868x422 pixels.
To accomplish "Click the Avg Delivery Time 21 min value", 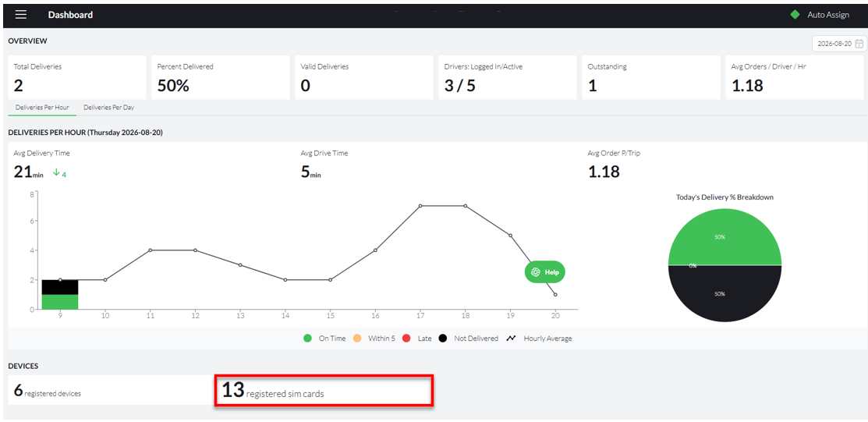I will (x=29, y=172).
